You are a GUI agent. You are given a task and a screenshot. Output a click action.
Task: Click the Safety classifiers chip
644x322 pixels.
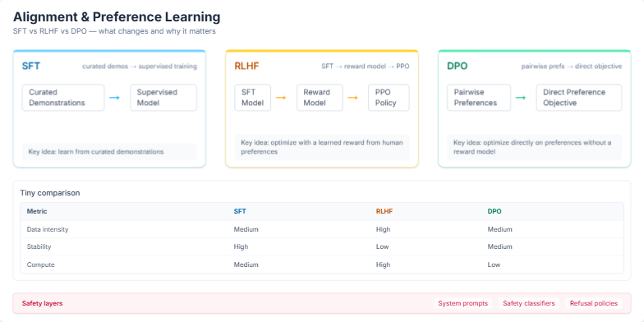pos(529,304)
